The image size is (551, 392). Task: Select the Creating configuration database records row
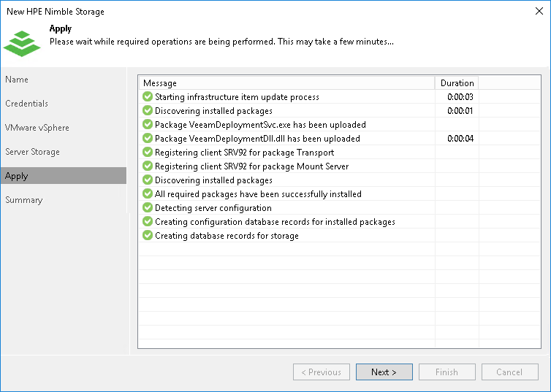tap(275, 222)
